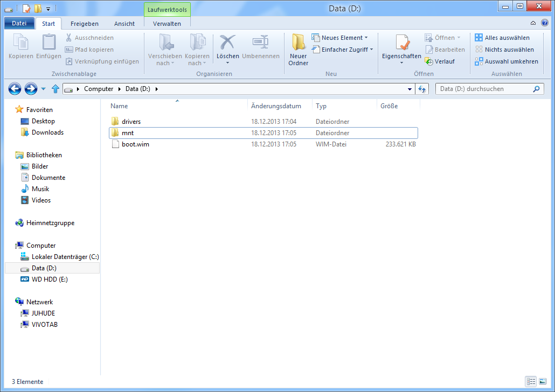Switch to the Start ribbon tab
Viewport: 555px width, 392px height.
pyautogui.click(x=48, y=24)
